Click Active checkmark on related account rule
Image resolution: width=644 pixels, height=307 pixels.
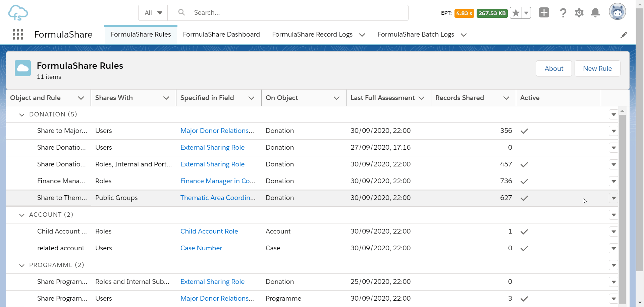point(524,248)
